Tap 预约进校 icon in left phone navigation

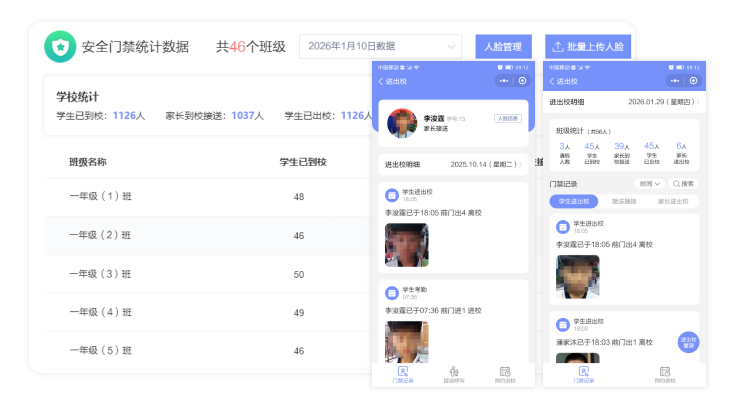pyautogui.click(x=505, y=374)
